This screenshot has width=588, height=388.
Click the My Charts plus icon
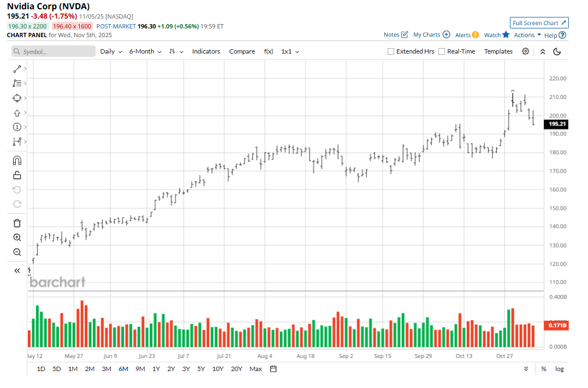(446, 34)
